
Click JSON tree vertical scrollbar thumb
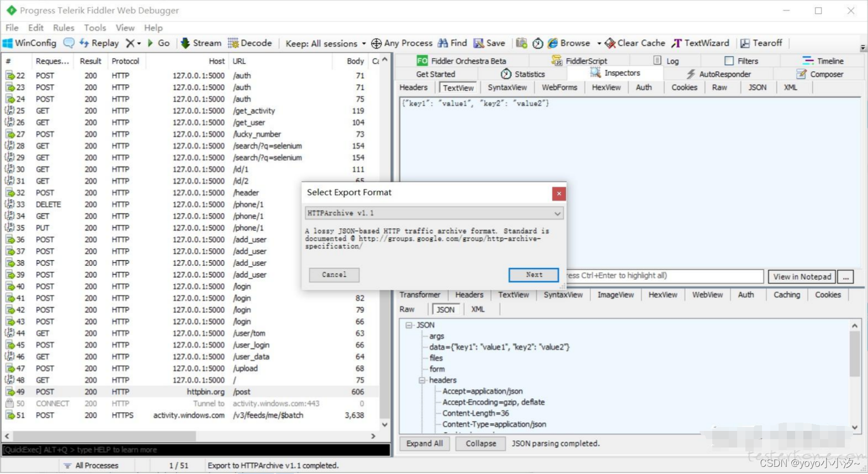pyautogui.click(x=855, y=354)
